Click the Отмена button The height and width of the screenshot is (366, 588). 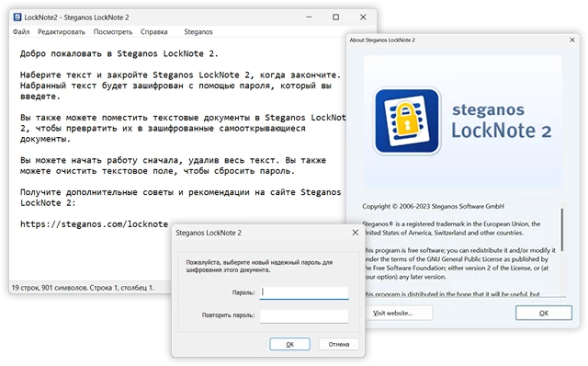tap(339, 344)
